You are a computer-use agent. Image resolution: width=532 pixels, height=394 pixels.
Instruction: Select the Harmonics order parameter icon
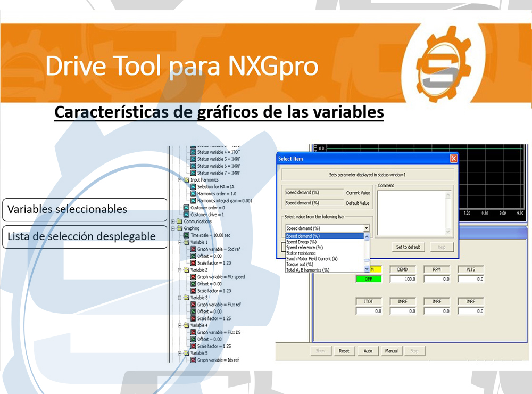tap(193, 194)
